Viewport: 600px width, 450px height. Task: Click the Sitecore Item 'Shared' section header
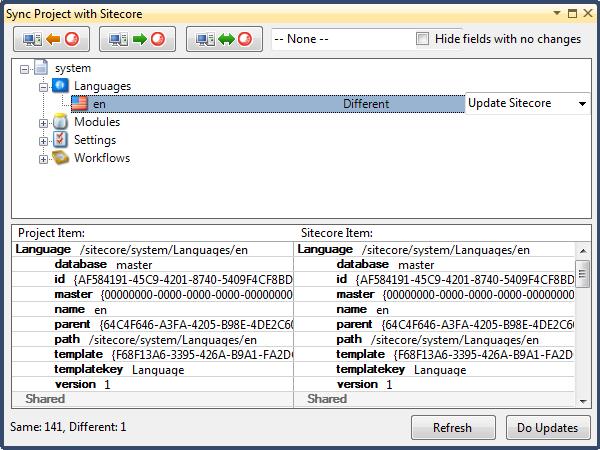pos(435,399)
